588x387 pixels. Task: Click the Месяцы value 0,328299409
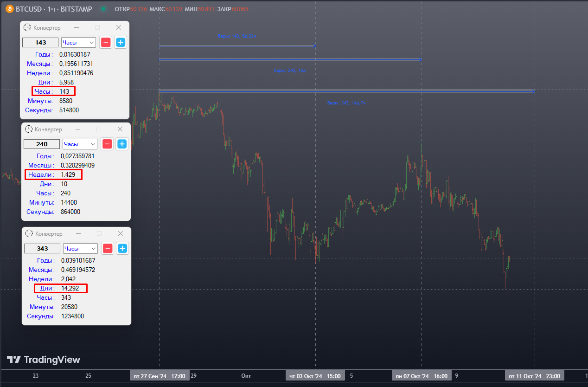(x=77, y=165)
